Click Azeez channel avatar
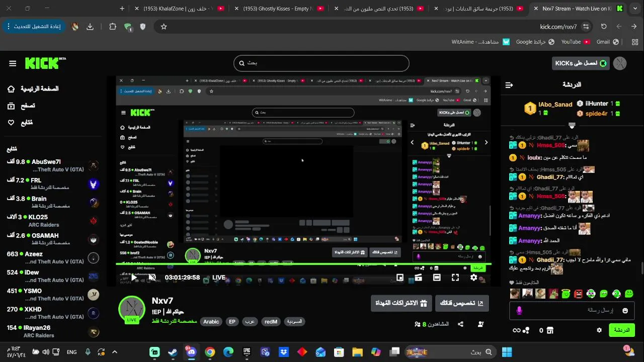The height and width of the screenshot is (362, 644). (x=94, y=258)
